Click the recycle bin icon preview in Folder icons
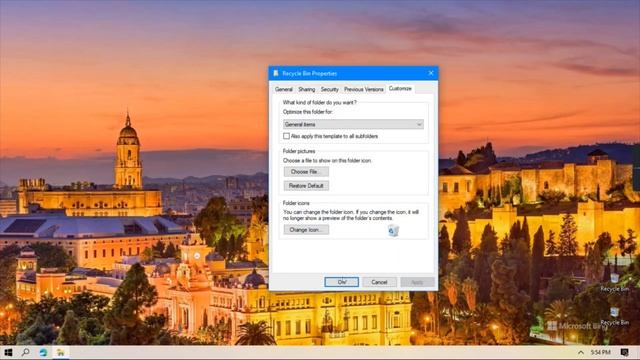This screenshot has width=640, height=360. click(x=393, y=230)
